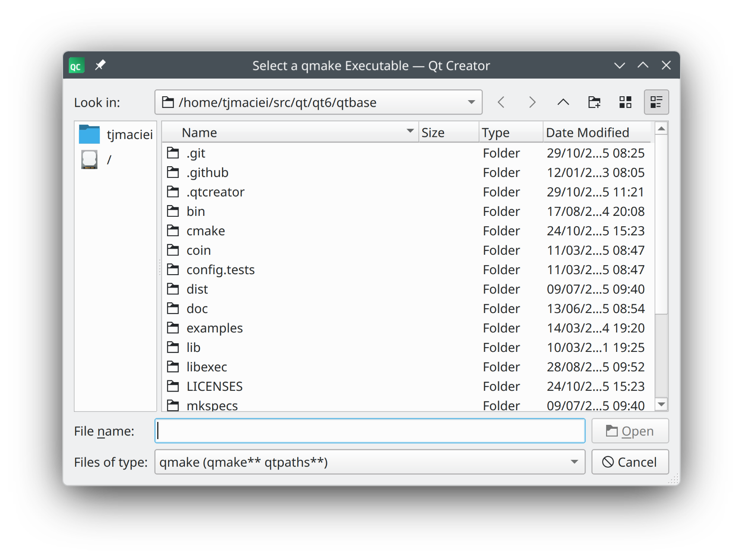Switch to icon list view
744x560 pixels.
tap(625, 102)
